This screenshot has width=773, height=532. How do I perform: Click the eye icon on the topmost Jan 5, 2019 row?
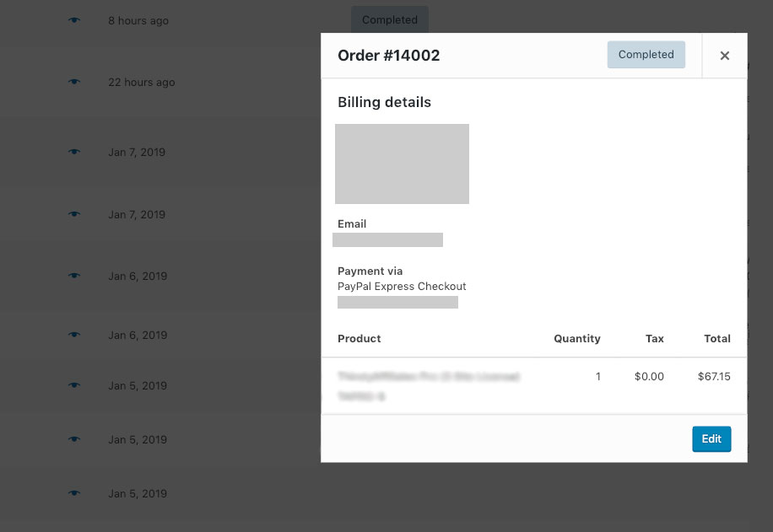point(74,385)
